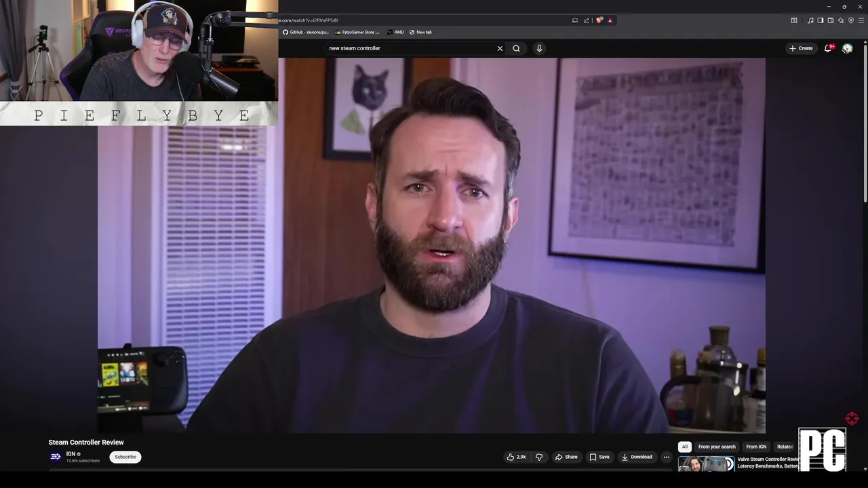Select the 'Related' filter chip
The height and width of the screenshot is (488, 868).
[x=785, y=447]
